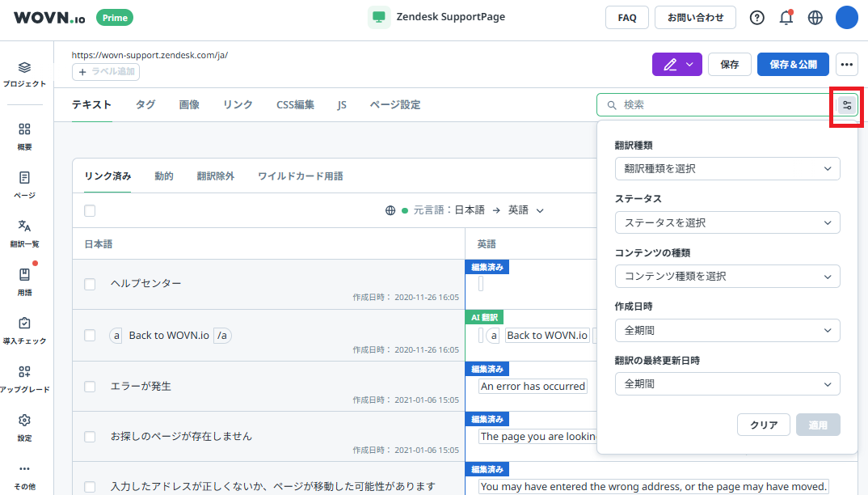The image size is (868, 495).
Task: Open the ステータスを選択 dropdown
Action: tap(727, 222)
